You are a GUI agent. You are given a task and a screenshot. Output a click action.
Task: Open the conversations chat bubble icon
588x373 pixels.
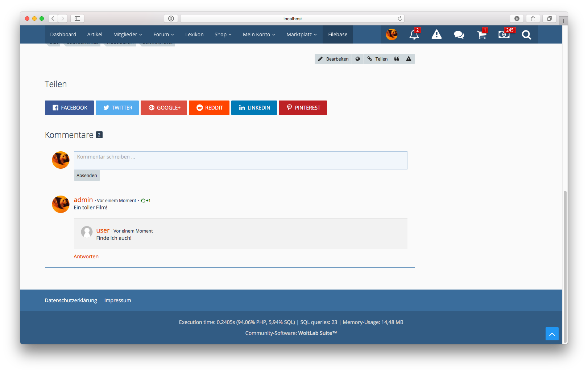click(x=459, y=35)
